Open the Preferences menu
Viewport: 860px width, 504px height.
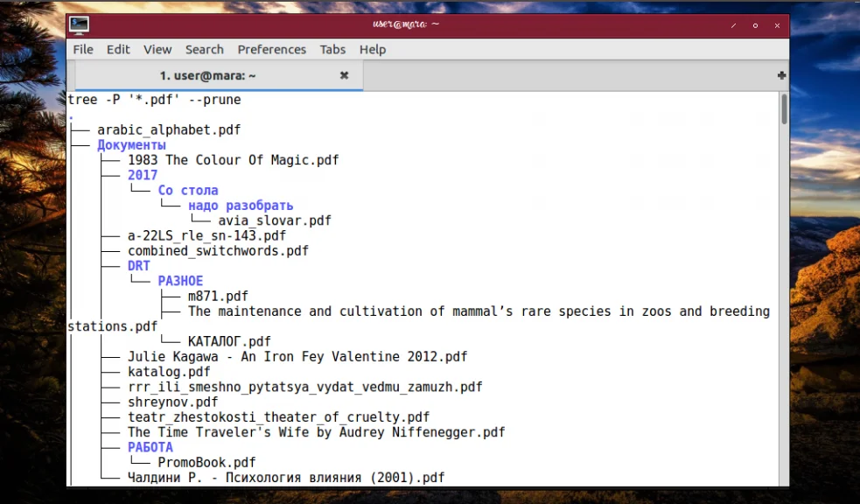[x=272, y=50]
